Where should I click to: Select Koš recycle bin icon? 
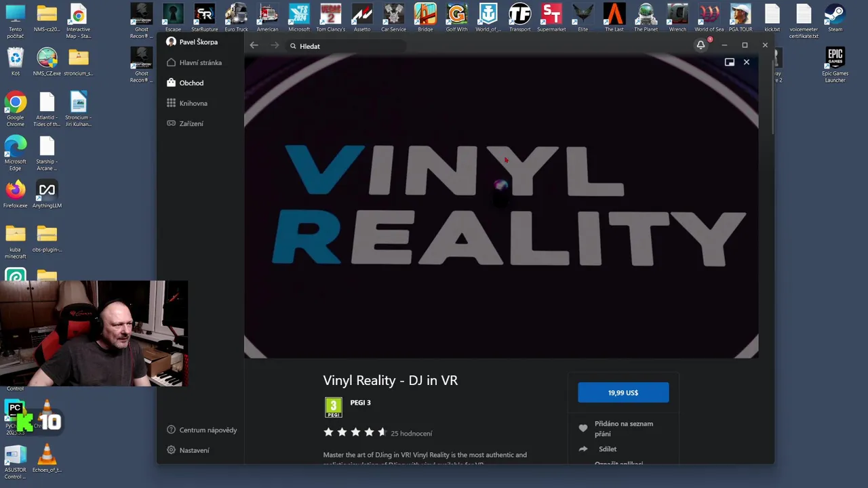15,62
